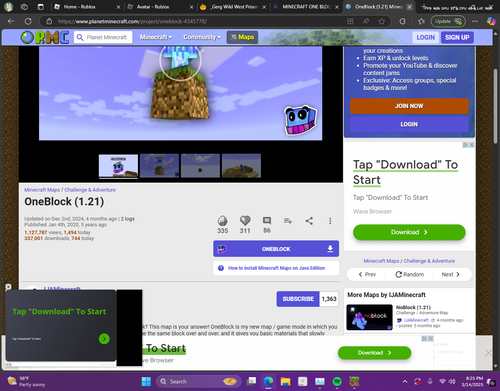The height and width of the screenshot is (391, 500).
Task: Click the site info lock icon
Action: pos(49,21)
